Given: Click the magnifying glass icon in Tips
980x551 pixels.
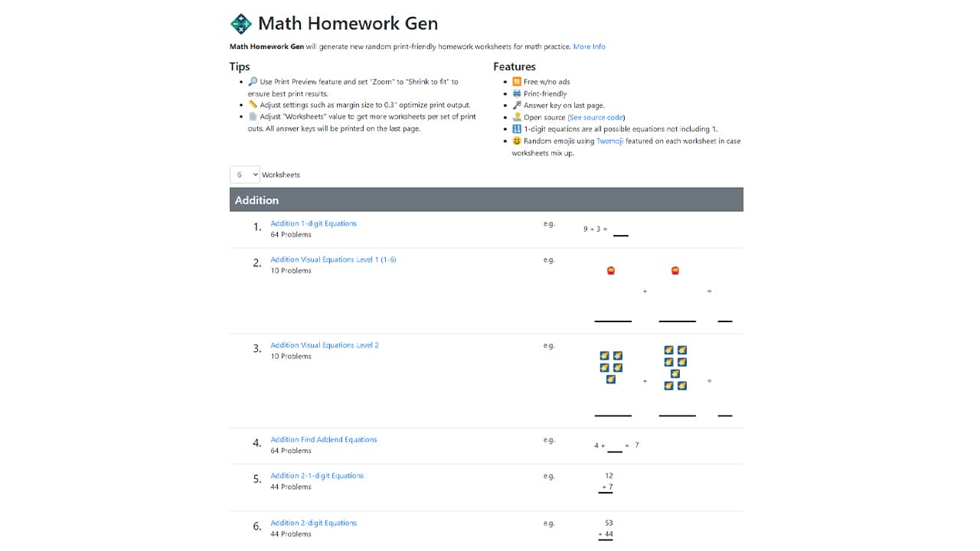Looking at the screenshot, I should pyautogui.click(x=253, y=80).
